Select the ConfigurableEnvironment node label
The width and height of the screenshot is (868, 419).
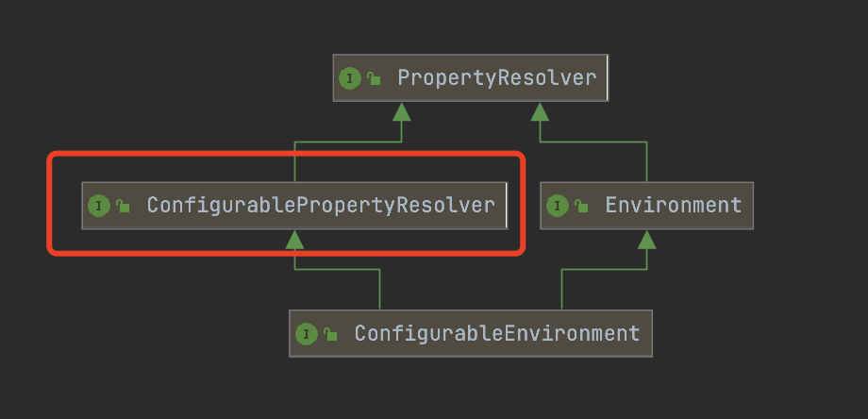tap(497, 333)
